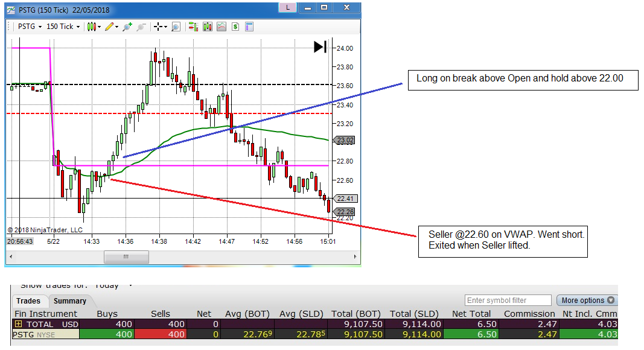Click the Fin Instrument column header
Screen dimensions: 644x350
[x=46, y=314]
